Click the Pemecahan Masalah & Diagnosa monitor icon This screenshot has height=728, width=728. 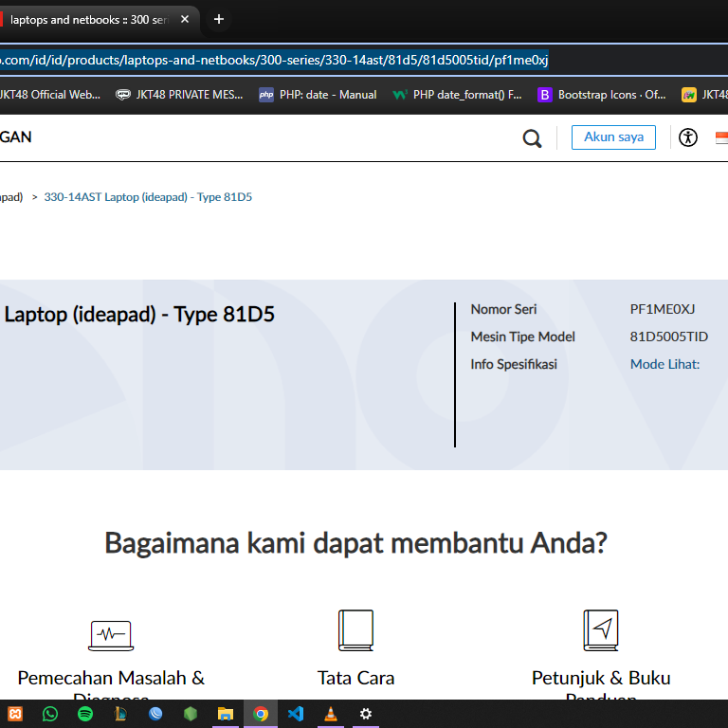[x=111, y=634]
